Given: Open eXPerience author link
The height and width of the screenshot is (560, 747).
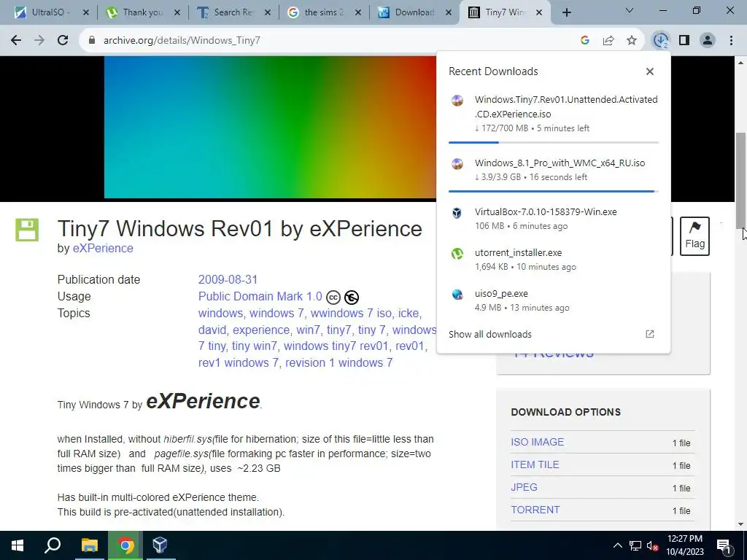Looking at the screenshot, I should 103,248.
